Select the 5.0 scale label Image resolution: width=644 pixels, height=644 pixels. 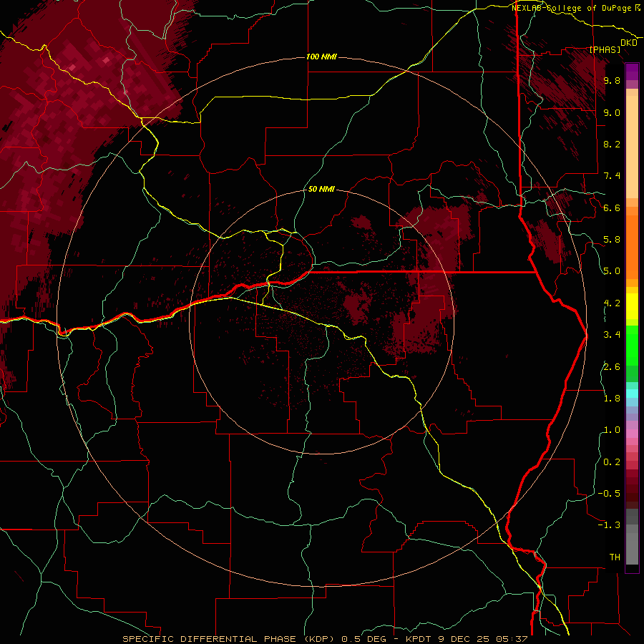pyautogui.click(x=612, y=271)
